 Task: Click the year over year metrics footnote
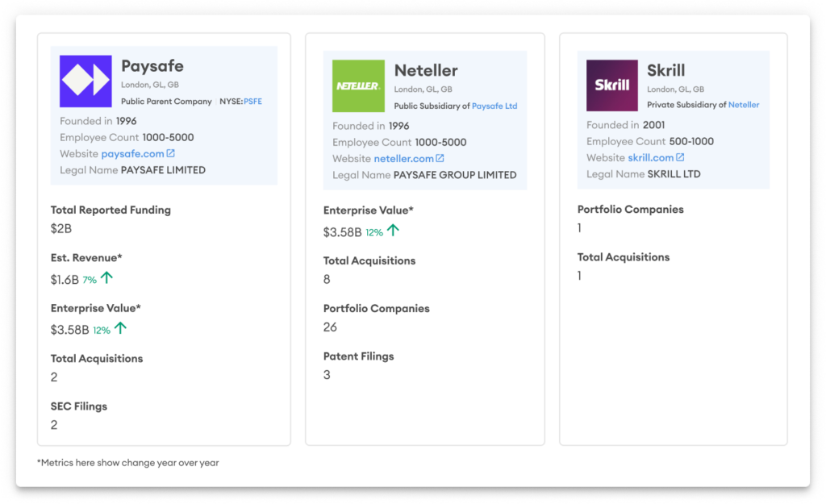click(128, 462)
